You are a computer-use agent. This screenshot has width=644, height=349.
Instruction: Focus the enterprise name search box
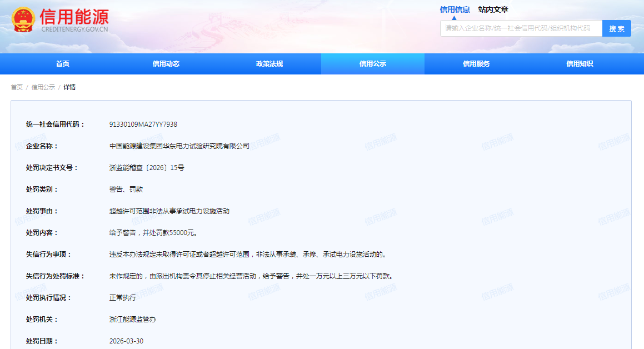point(521,28)
